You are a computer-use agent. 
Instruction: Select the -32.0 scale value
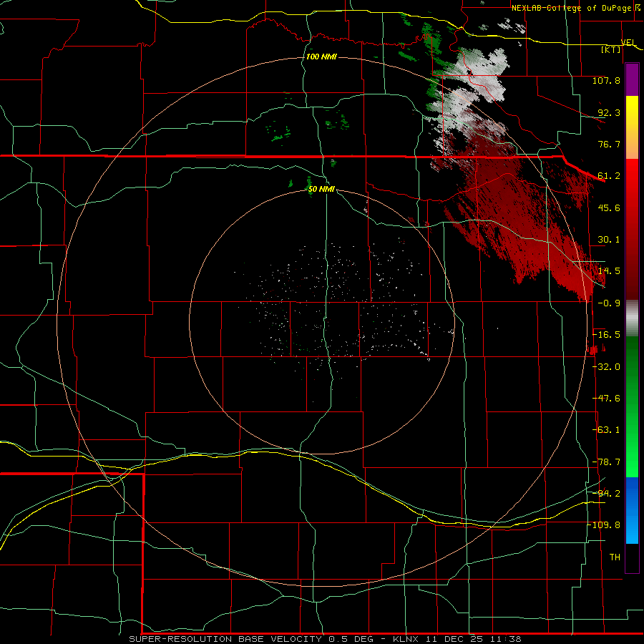coord(606,367)
